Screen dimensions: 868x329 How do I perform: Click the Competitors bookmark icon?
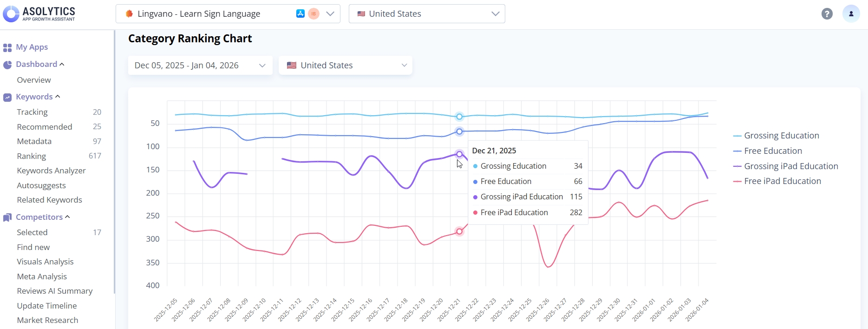tap(7, 217)
